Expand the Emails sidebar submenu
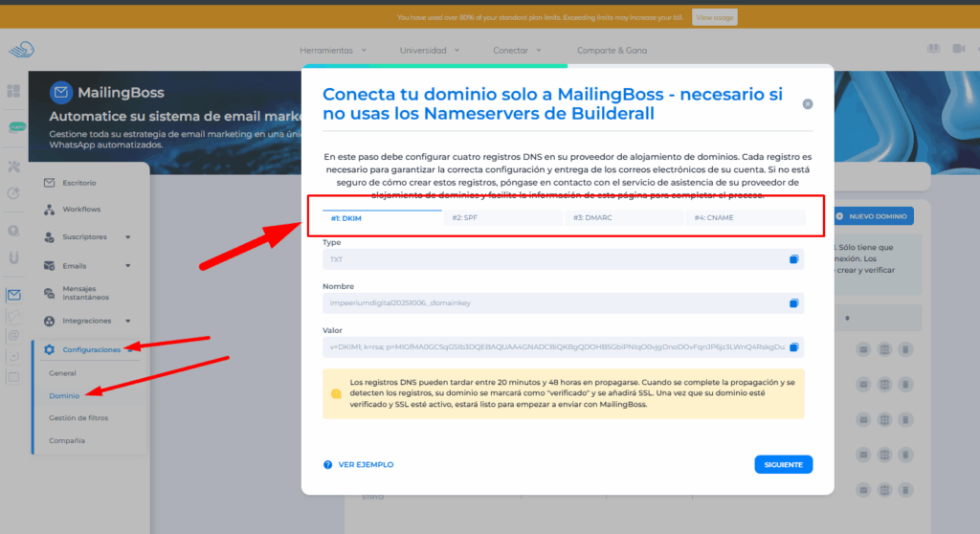Viewport: 980px width, 534px height. pos(127,266)
